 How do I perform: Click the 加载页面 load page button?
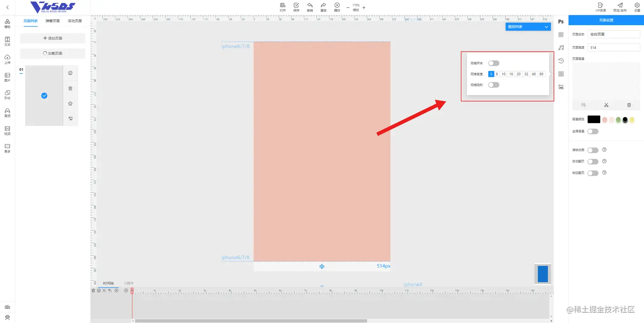click(53, 53)
